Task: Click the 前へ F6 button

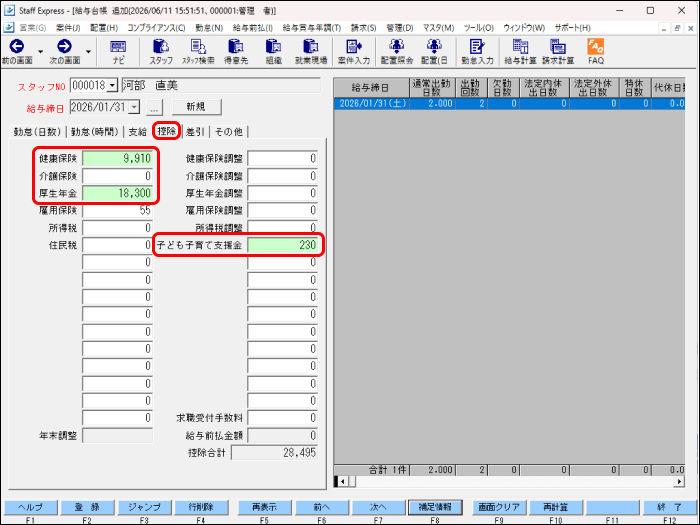Action: click(321, 508)
